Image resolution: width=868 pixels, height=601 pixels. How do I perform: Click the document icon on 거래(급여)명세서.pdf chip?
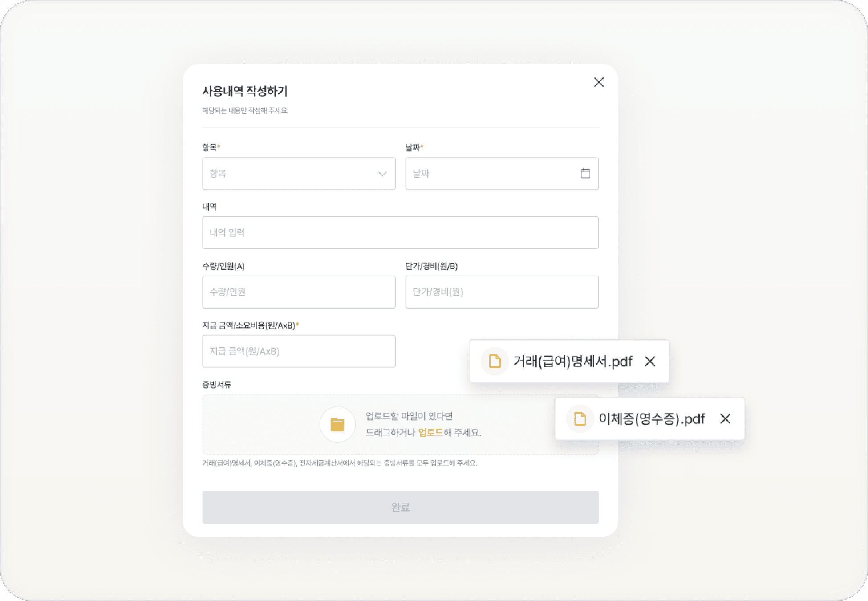click(495, 361)
